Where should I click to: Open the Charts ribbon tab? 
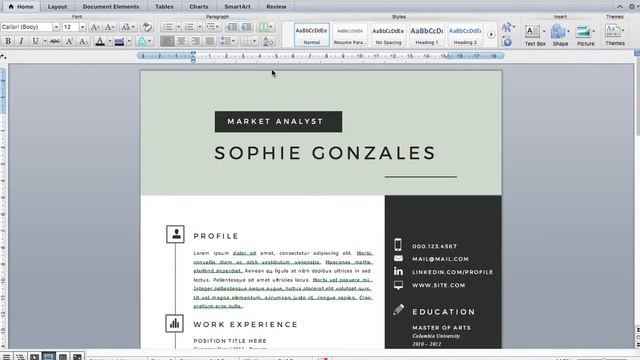[199, 7]
